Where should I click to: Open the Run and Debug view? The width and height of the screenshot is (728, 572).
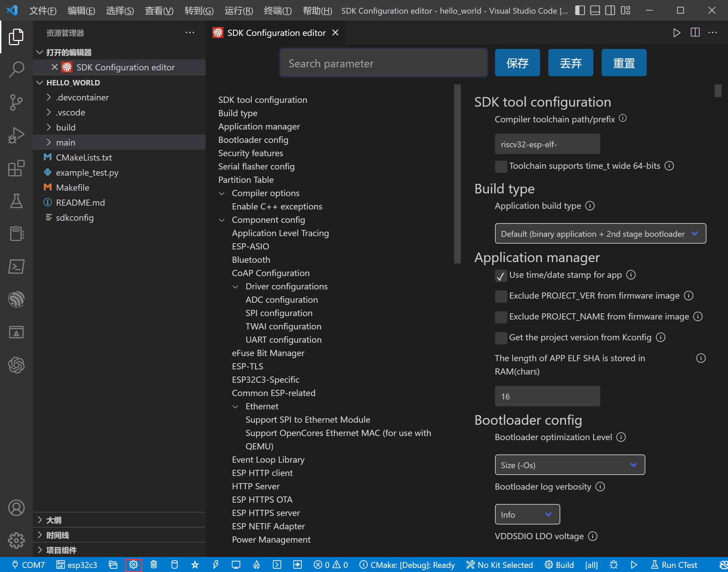point(16,135)
